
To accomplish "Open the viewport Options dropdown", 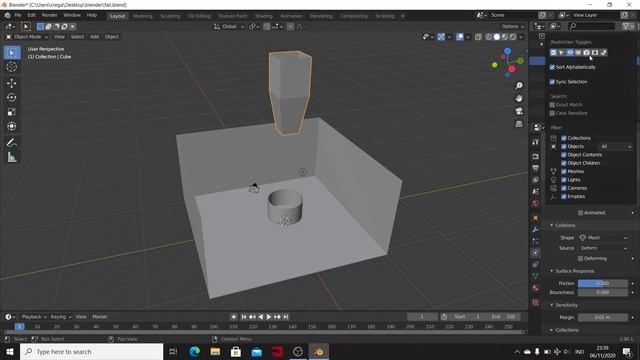I will [x=513, y=27].
